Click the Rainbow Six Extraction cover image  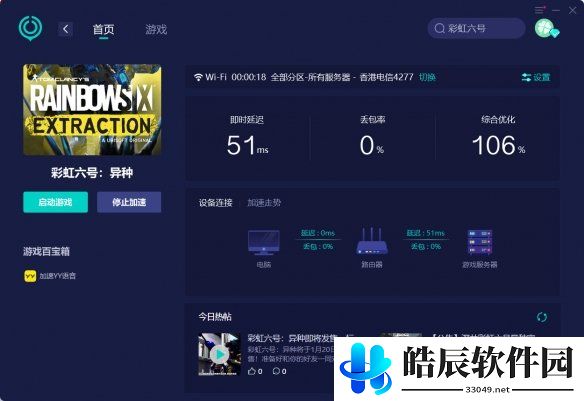[92, 109]
